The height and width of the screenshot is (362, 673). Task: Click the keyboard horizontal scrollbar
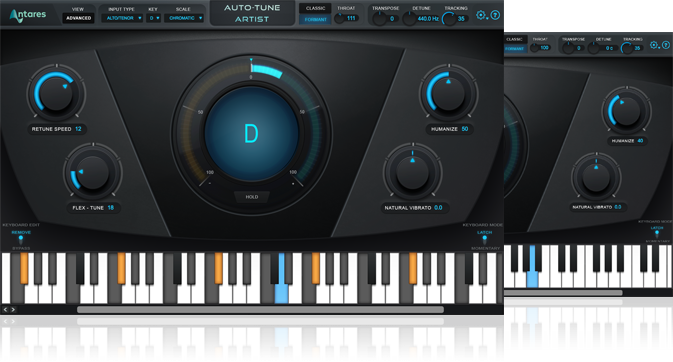260,309
